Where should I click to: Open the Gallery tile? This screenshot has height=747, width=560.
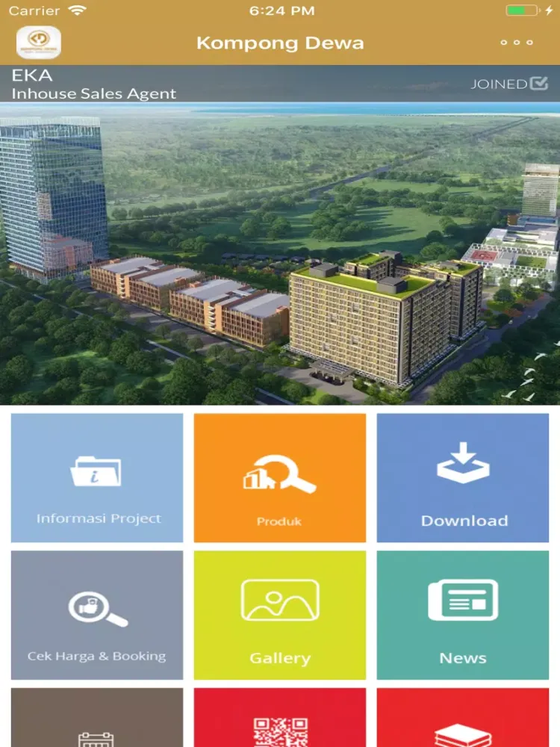[x=280, y=615]
